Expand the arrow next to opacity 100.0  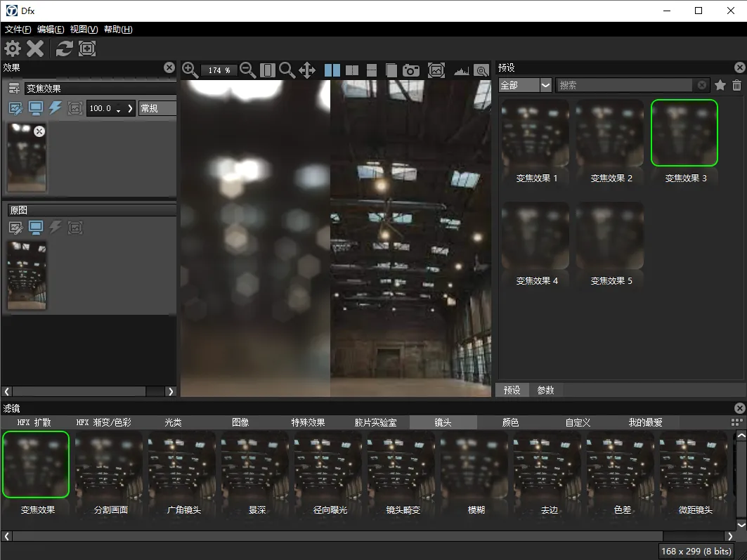click(x=130, y=108)
